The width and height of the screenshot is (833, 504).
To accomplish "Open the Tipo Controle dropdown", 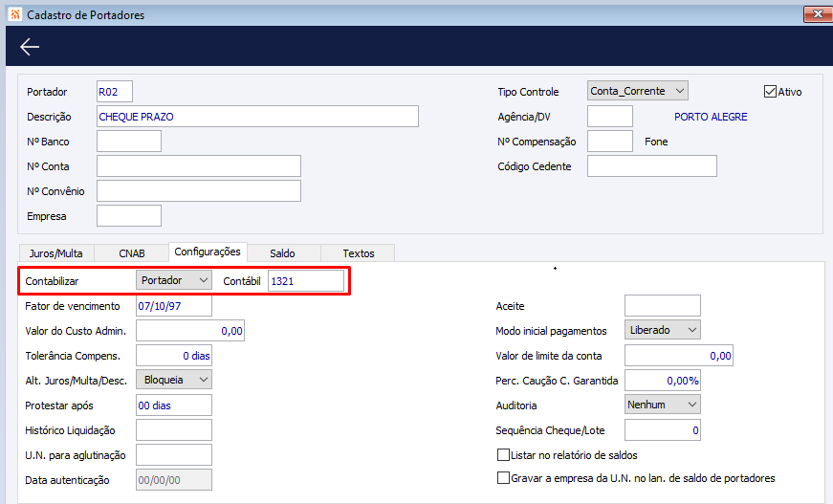I will (638, 91).
